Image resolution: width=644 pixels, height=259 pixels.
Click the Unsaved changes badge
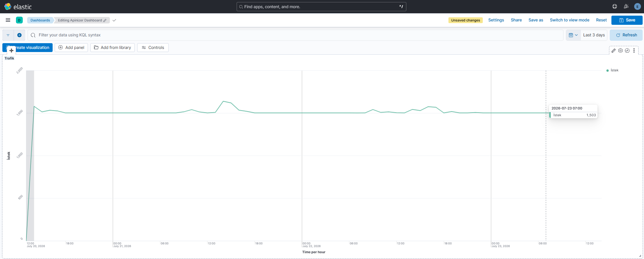tap(465, 20)
